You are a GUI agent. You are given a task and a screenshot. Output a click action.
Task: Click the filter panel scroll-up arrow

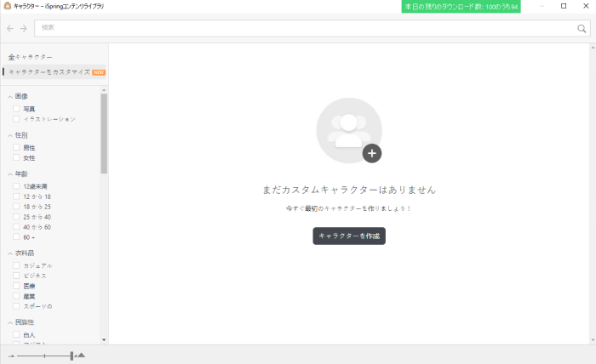(104, 90)
